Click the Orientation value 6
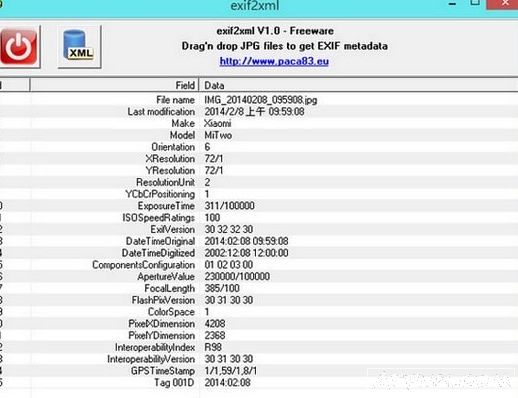518x398 pixels. click(x=207, y=147)
